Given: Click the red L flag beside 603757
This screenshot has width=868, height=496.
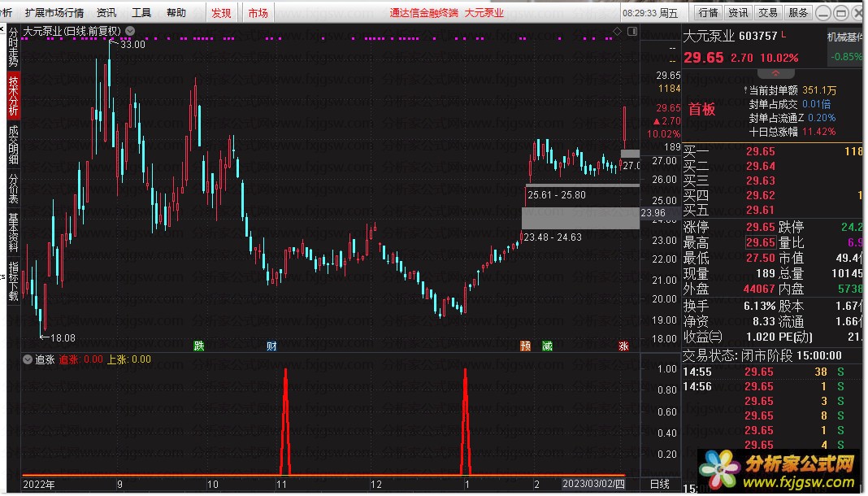Looking at the screenshot, I should (x=783, y=35).
